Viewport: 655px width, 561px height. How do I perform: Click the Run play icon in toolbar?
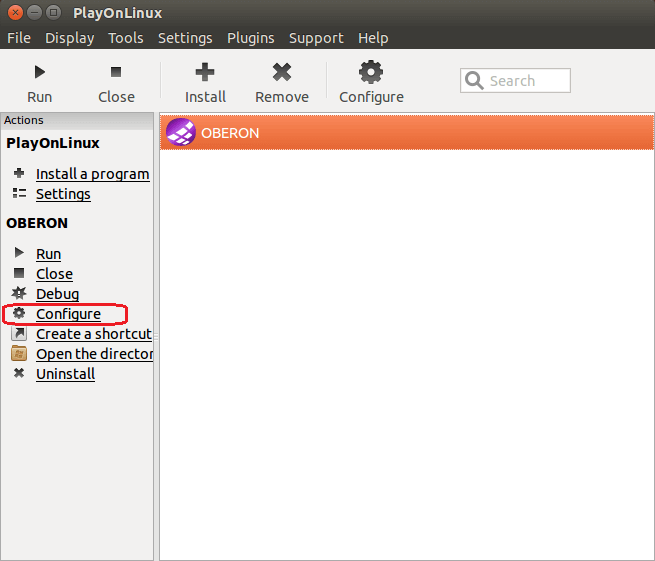pos(40,72)
